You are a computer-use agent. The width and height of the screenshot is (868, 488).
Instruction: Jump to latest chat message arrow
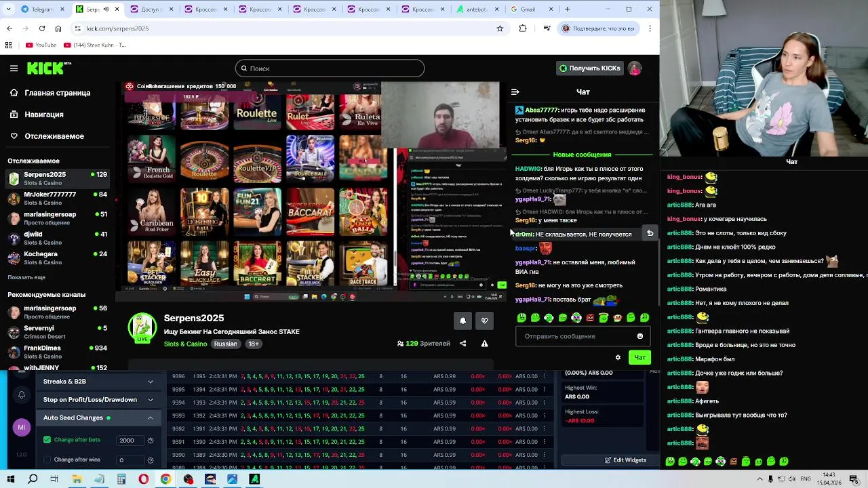point(650,233)
